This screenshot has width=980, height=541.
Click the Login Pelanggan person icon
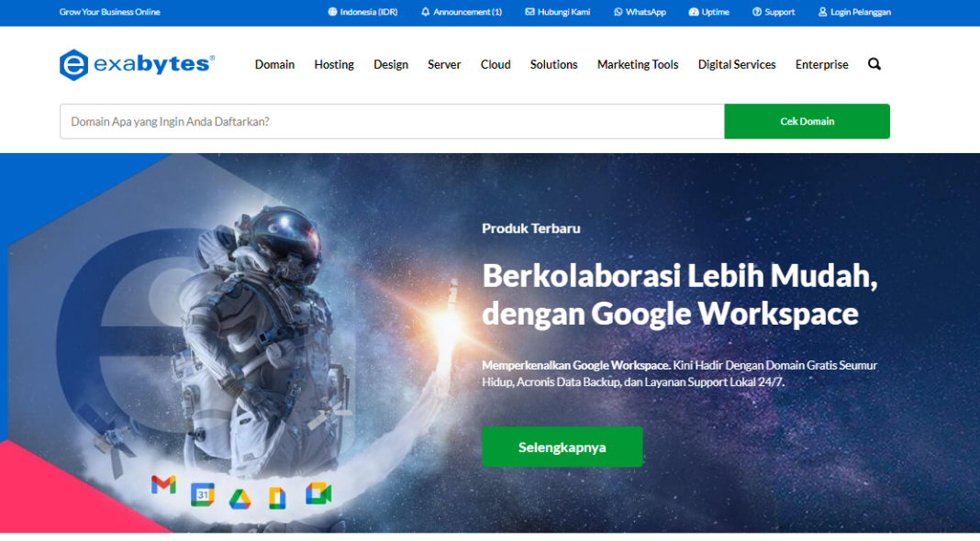click(822, 12)
